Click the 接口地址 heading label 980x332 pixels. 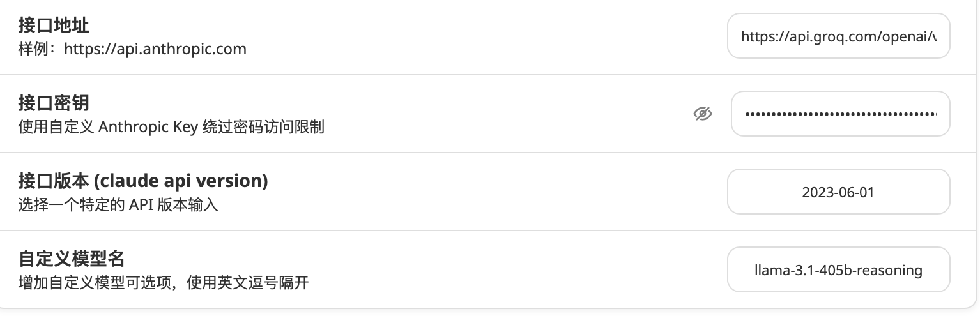[54, 26]
